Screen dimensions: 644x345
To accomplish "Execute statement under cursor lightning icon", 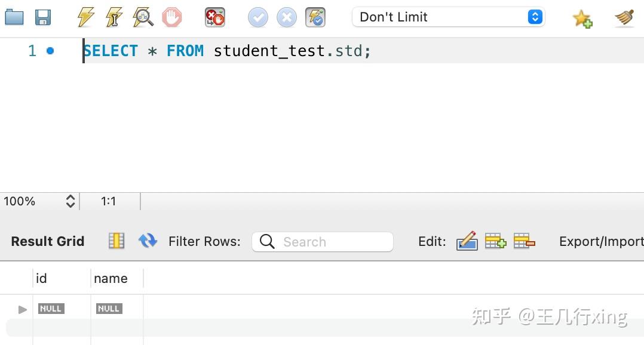I will [x=114, y=18].
